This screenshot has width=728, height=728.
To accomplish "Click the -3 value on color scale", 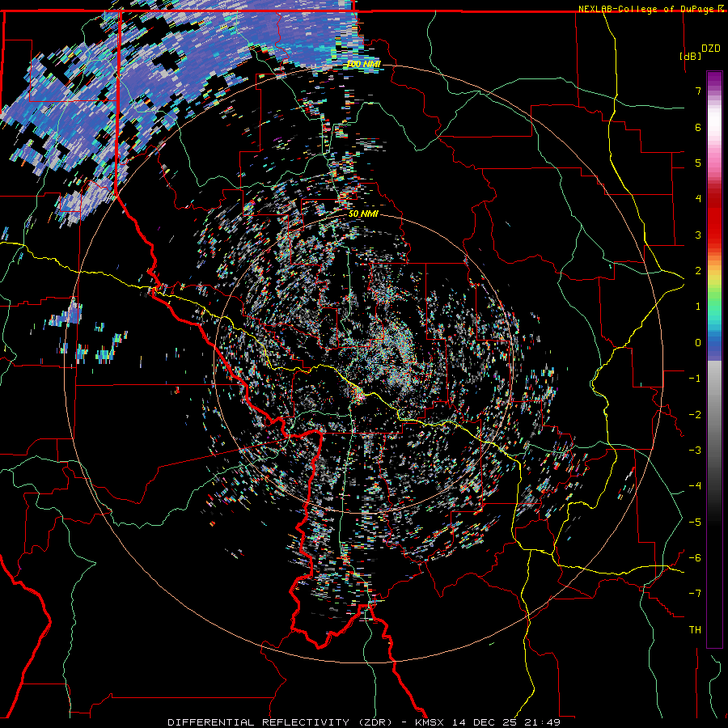I will [695, 451].
